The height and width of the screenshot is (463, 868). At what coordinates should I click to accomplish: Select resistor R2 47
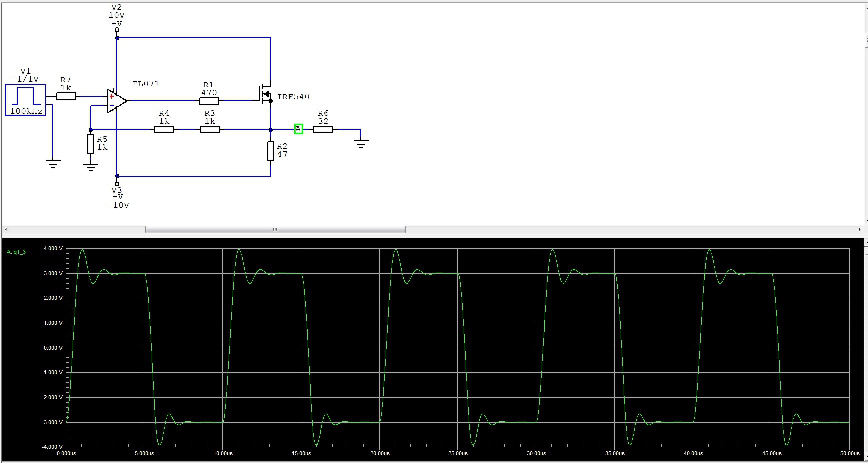click(271, 151)
